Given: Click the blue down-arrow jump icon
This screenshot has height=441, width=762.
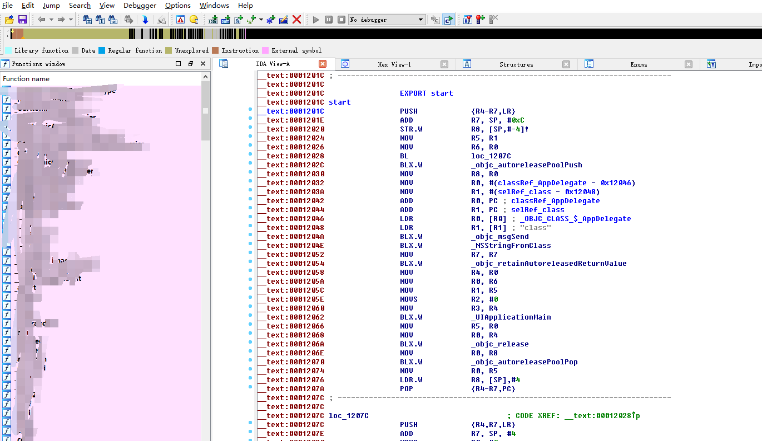Looking at the screenshot, I should [x=145, y=19].
